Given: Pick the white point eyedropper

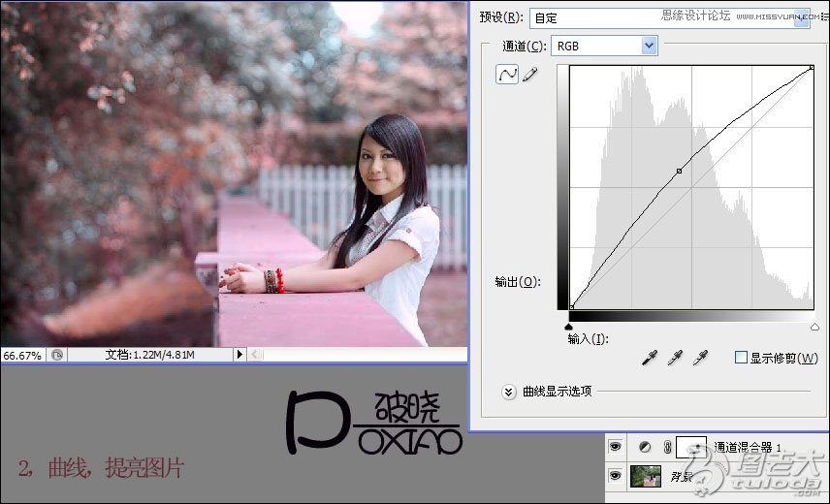Looking at the screenshot, I should pyautogui.click(x=700, y=358).
